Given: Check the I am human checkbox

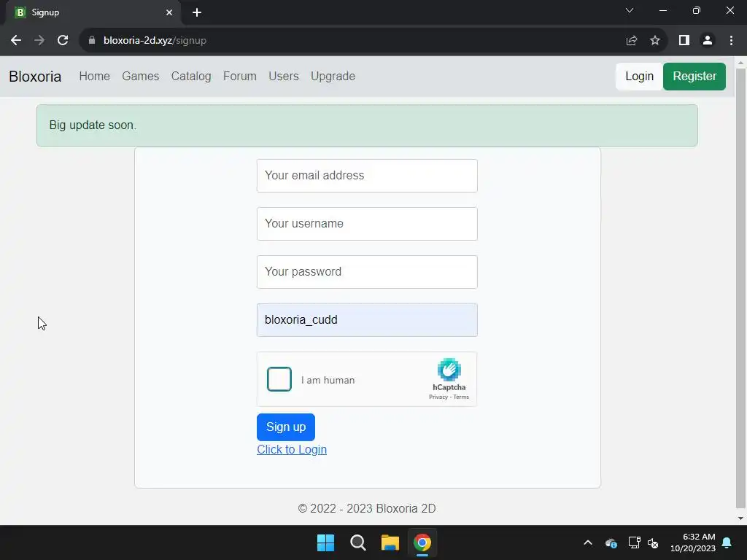Looking at the screenshot, I should pyautogui.click(x=279, y=379).
